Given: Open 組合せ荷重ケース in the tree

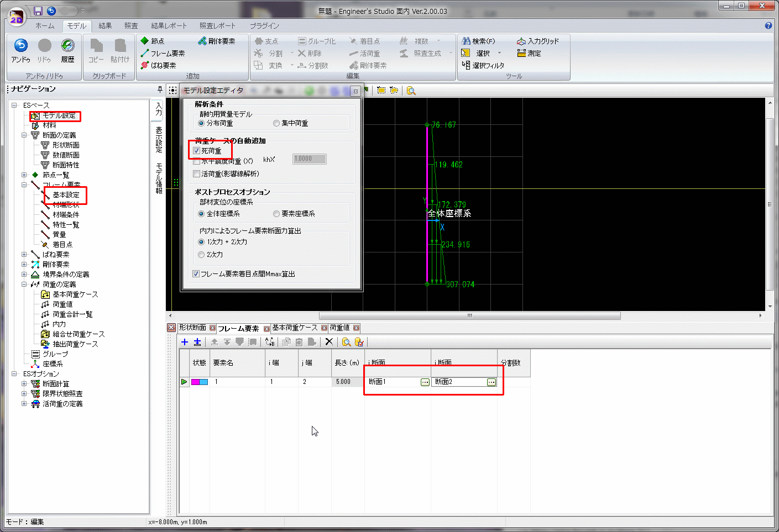Looking at the screenshot, I should pyautogui.click(x=79, y=334).
